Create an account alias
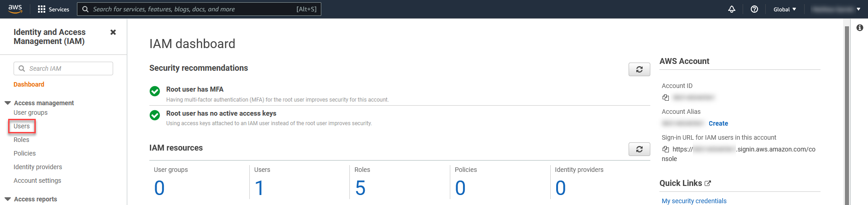The height and width of the screenshot is (205, 868). 718,123
